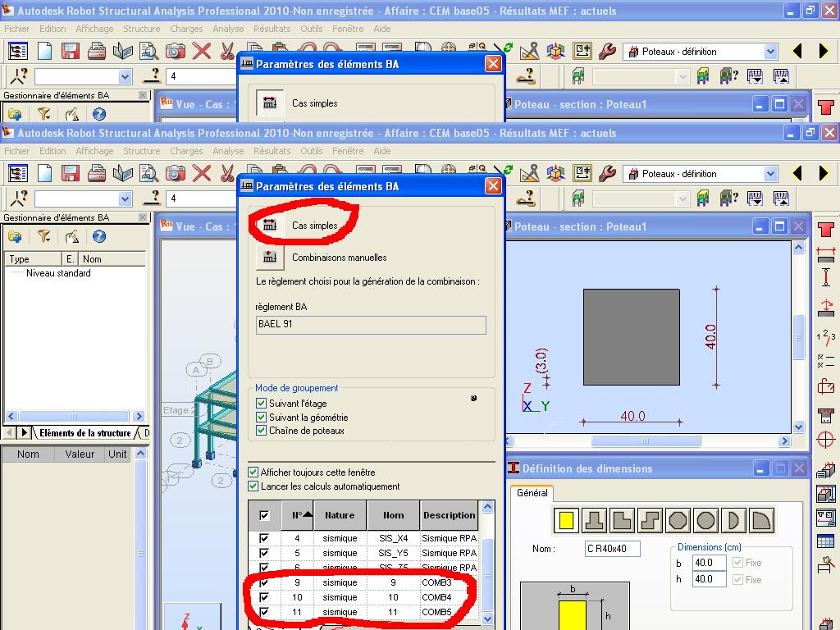Select the Niveau standard tree row

58,273
